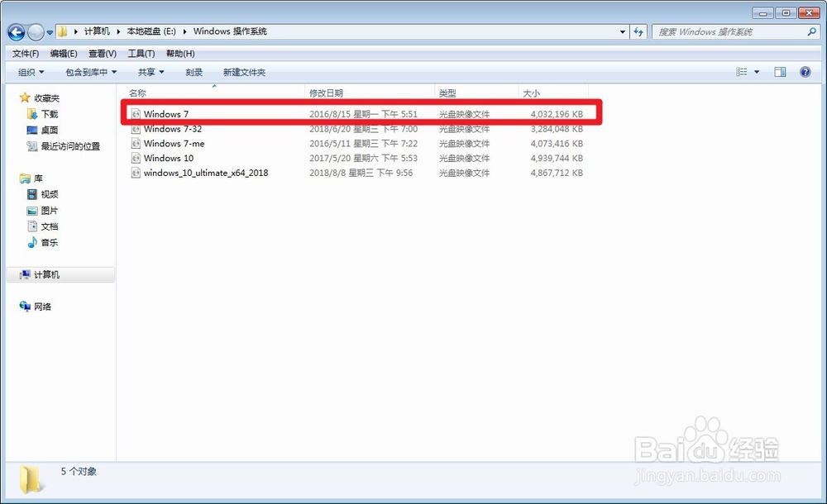
Task: Click the Forward navigation arrow button
Action: coord(36,33)
